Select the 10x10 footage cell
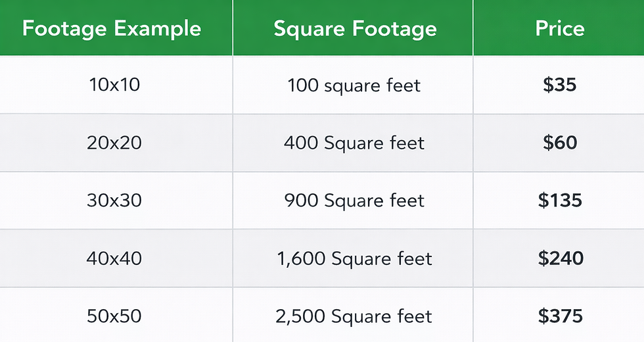Image resolution: width=644 pixels, height=342 pixels. 114,85
